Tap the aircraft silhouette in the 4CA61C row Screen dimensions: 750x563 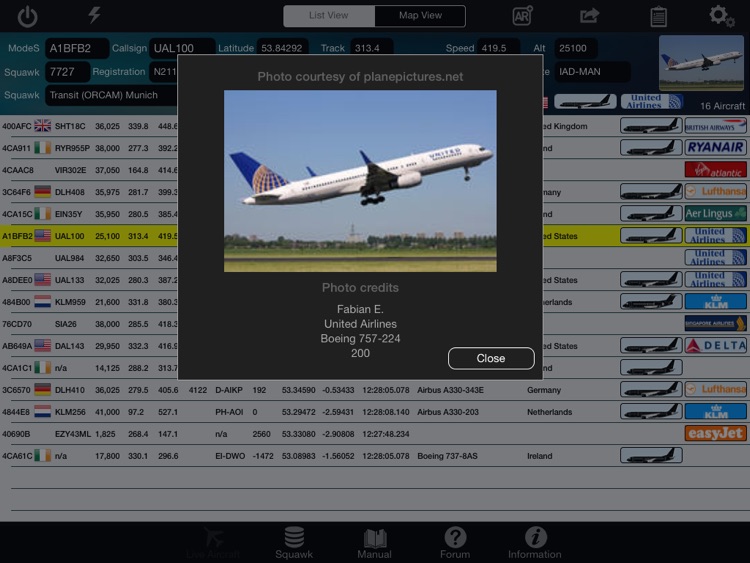click(651, 455)
